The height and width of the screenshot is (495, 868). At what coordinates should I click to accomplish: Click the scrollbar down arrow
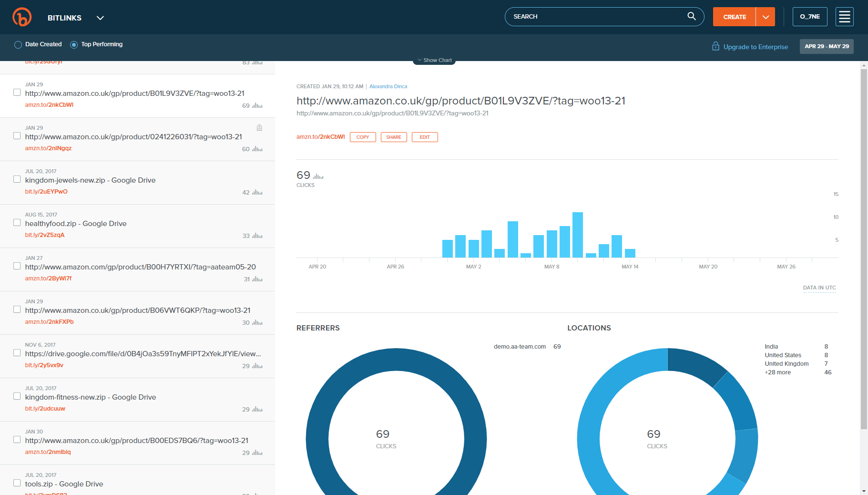(864, 491)
